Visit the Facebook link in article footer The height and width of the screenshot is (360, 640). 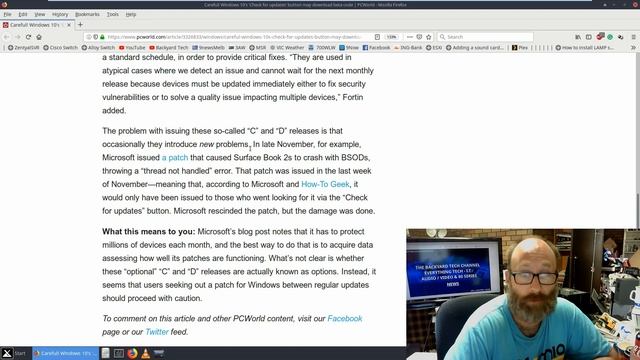coord(345,319)
